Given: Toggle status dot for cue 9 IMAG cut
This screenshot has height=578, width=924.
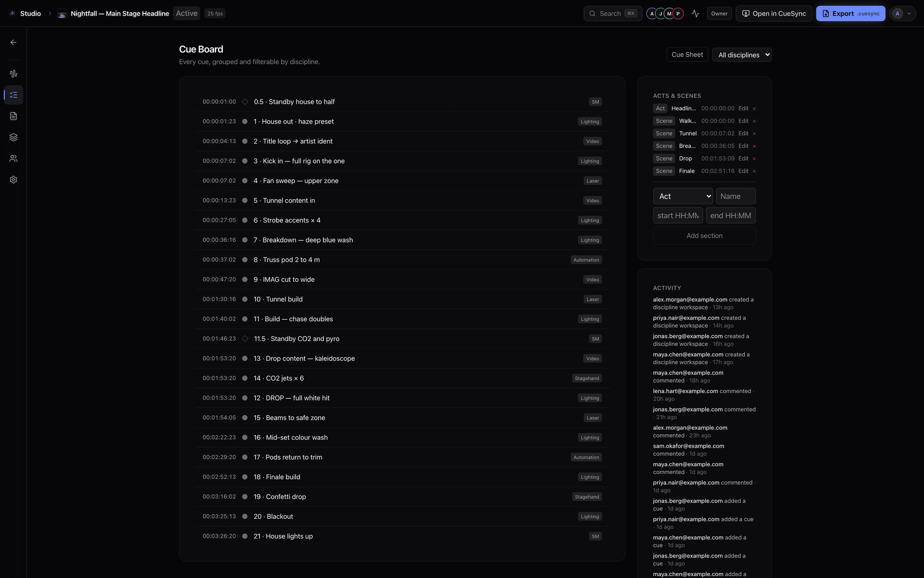Looking at the screenshot, I should click(244, 279).
